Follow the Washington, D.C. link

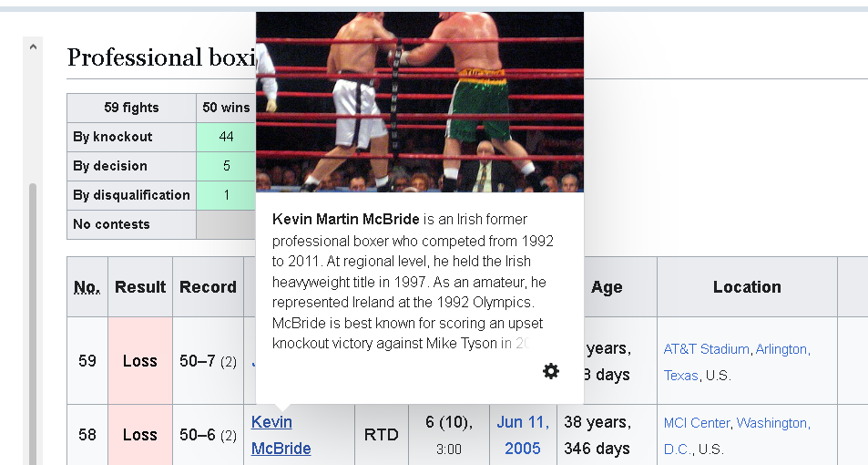736,436
